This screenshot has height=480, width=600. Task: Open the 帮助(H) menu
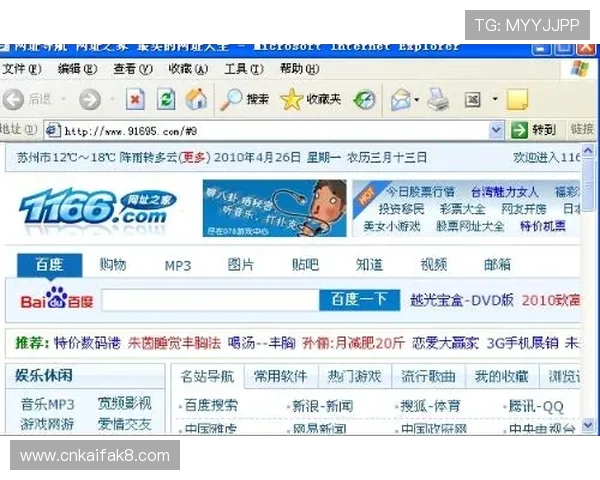(x=299, y=69)
